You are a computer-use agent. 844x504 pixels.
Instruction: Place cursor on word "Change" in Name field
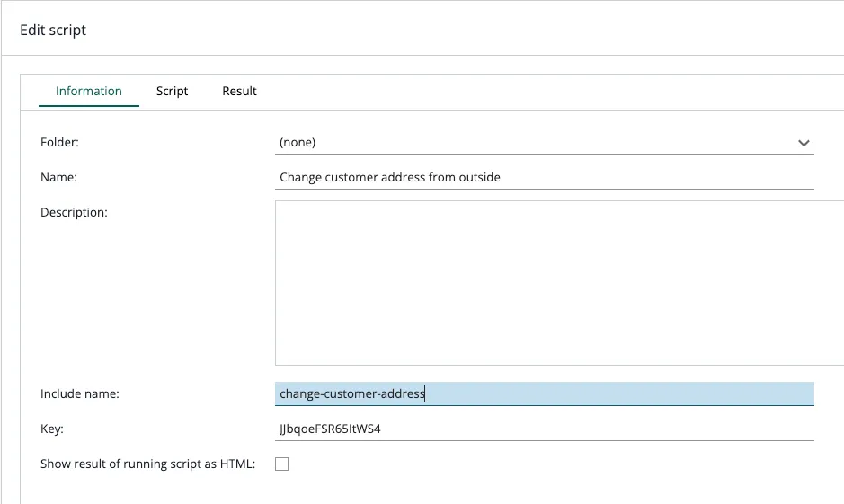pyautogui.click(x=300, y=177)
